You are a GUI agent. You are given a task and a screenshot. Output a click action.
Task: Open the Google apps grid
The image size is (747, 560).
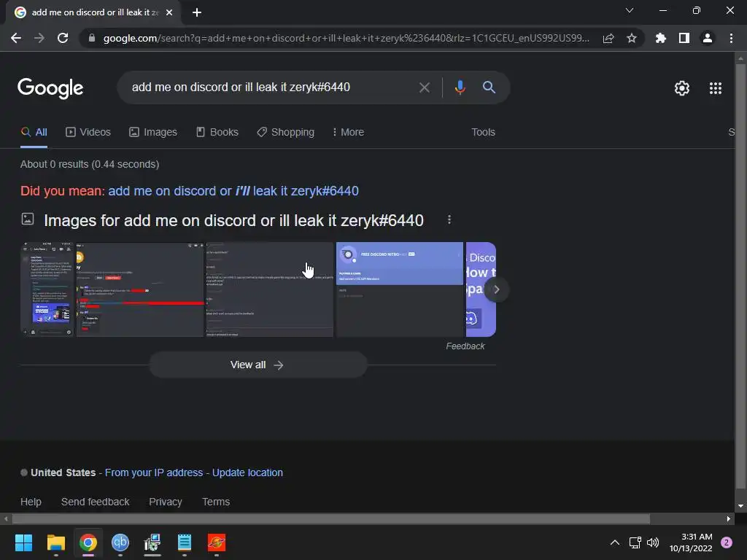(715, 88)
